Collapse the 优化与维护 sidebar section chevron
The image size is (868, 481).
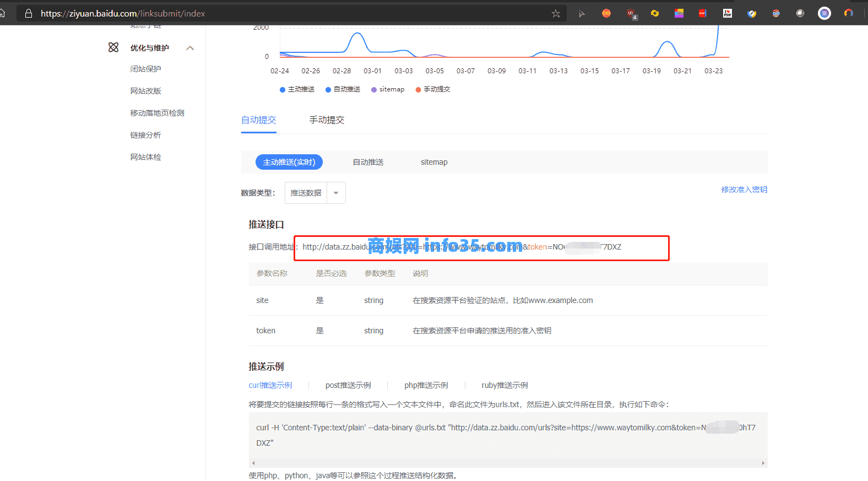click(191, 48)
